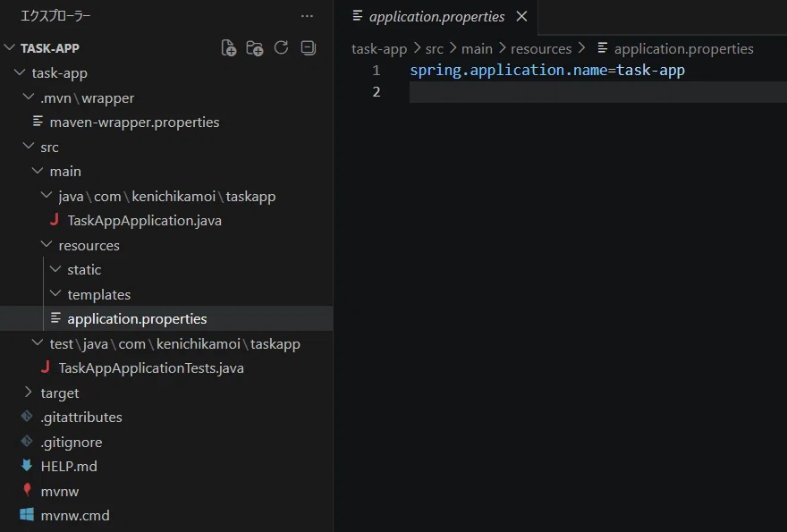
Task: Click file icon beside application.properties in tree
Action: 55,318
